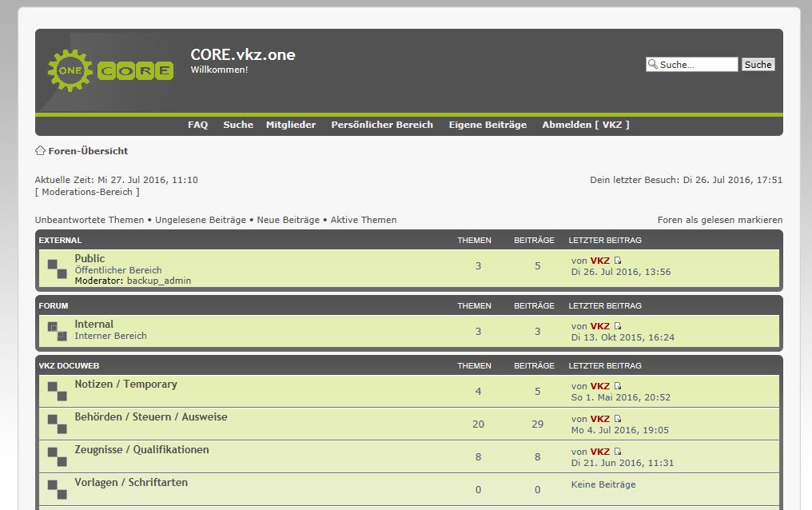View latest post icon in Zeugnisse row

click(618, 452)
